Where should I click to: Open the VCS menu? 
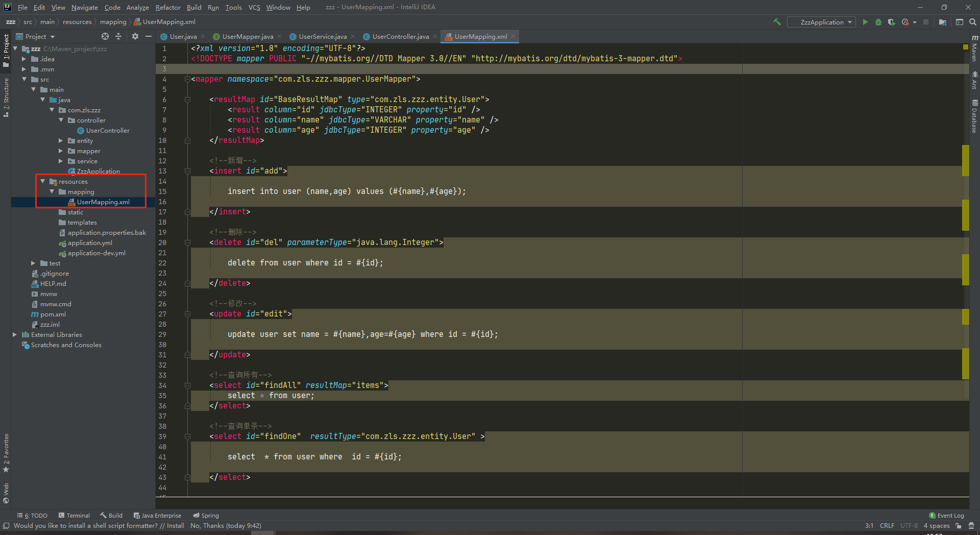click(x=254, y=7)
